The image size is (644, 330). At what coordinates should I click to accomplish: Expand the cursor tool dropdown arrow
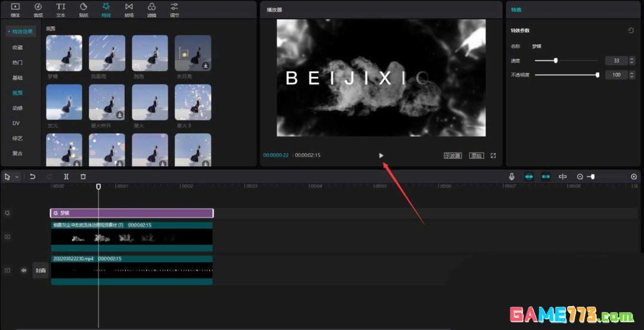[x=17, y=177]
